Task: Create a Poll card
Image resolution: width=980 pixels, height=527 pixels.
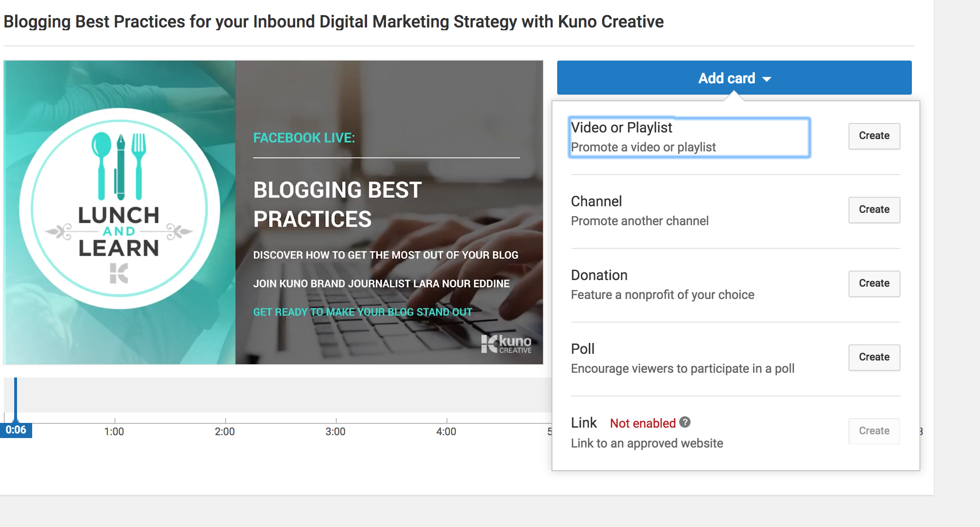Action: pyautogui.click(x=874, y=358)
